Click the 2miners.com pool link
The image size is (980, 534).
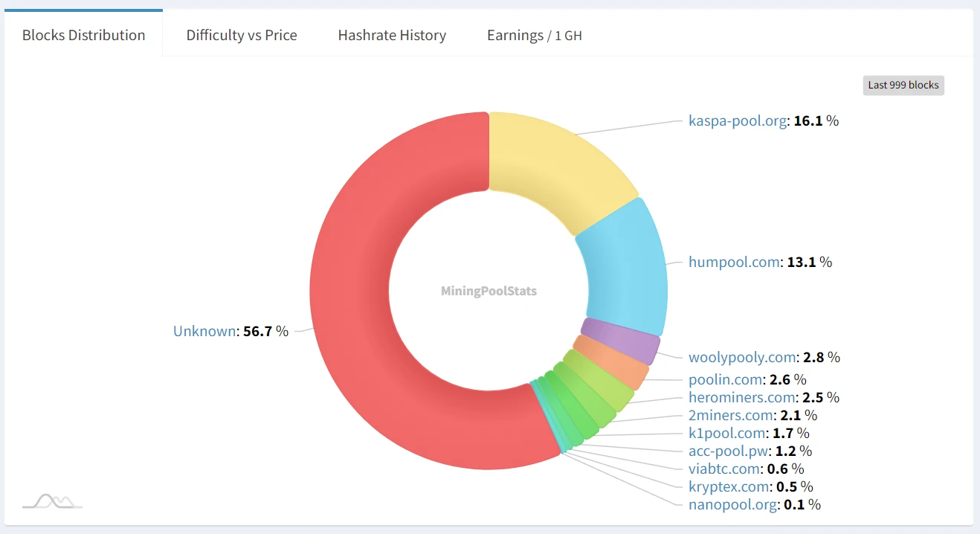click(x=731, y=415)
